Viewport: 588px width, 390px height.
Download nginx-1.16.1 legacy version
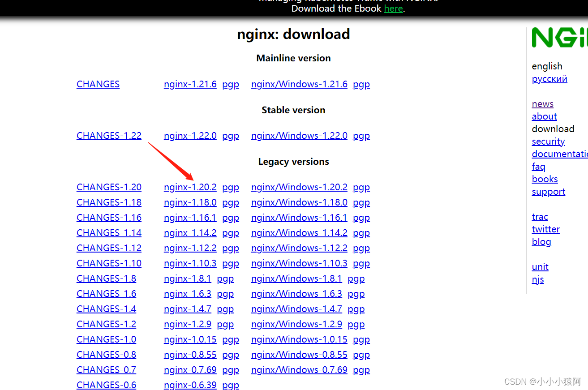(x=190, y=217)
